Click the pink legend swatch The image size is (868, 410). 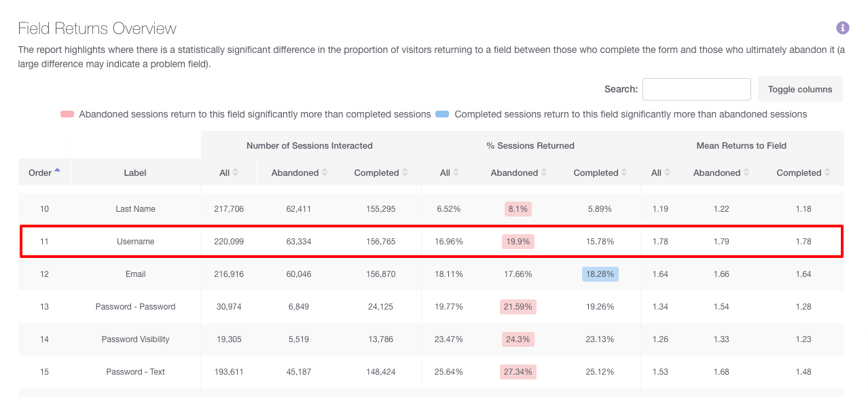(66, 113)
